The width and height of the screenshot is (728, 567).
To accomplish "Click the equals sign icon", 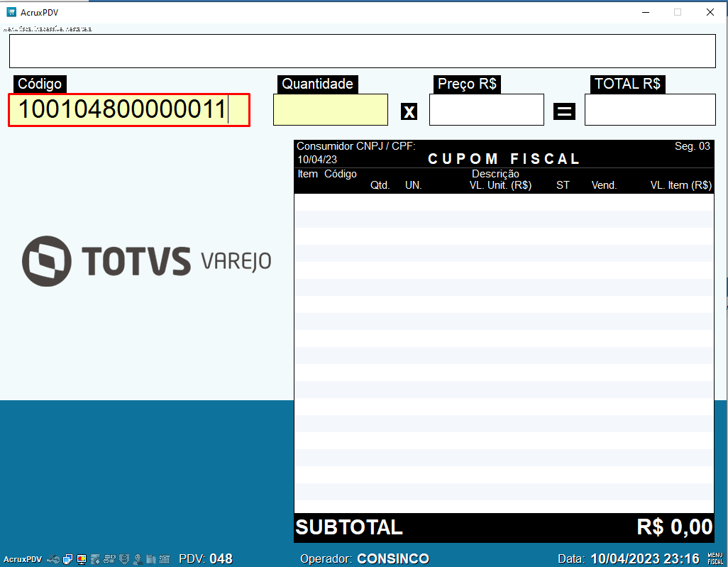I will click(564, 111).
